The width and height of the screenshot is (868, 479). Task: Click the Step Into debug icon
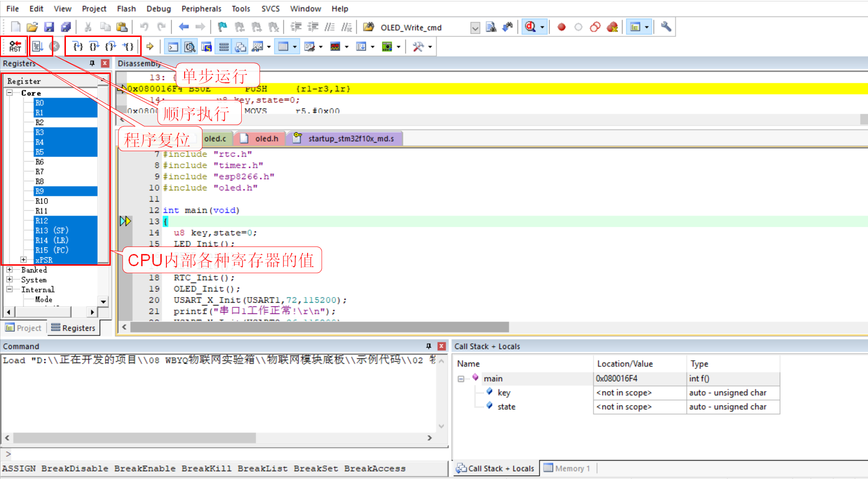pos(78,46)
